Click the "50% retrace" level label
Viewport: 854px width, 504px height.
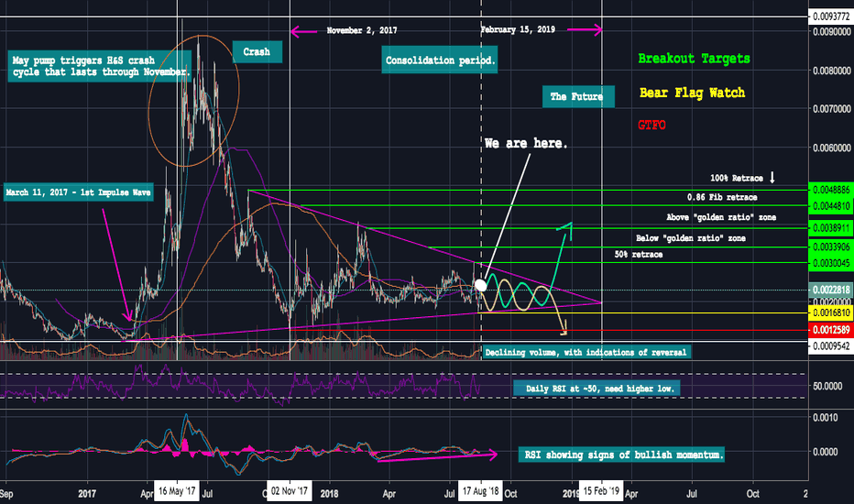[x=639, y=255]
